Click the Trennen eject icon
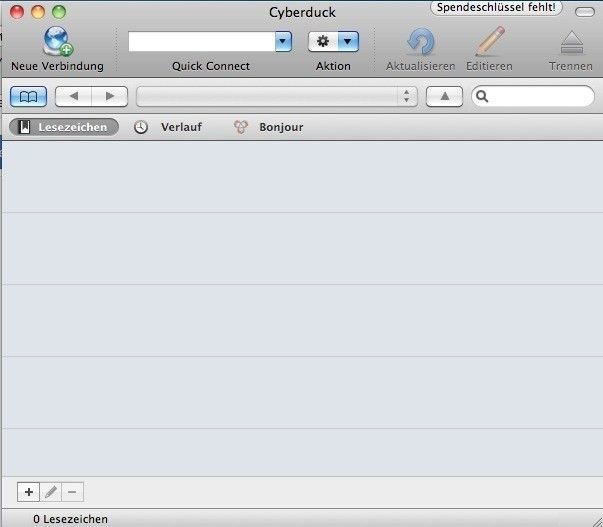The width and height of the screenshot is (603, 527). pyautogui.click(x=572, y=43)
